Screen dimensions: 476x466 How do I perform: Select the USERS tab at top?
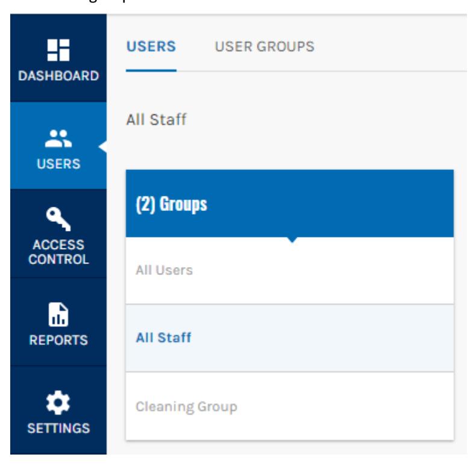(x=151, y=47)
